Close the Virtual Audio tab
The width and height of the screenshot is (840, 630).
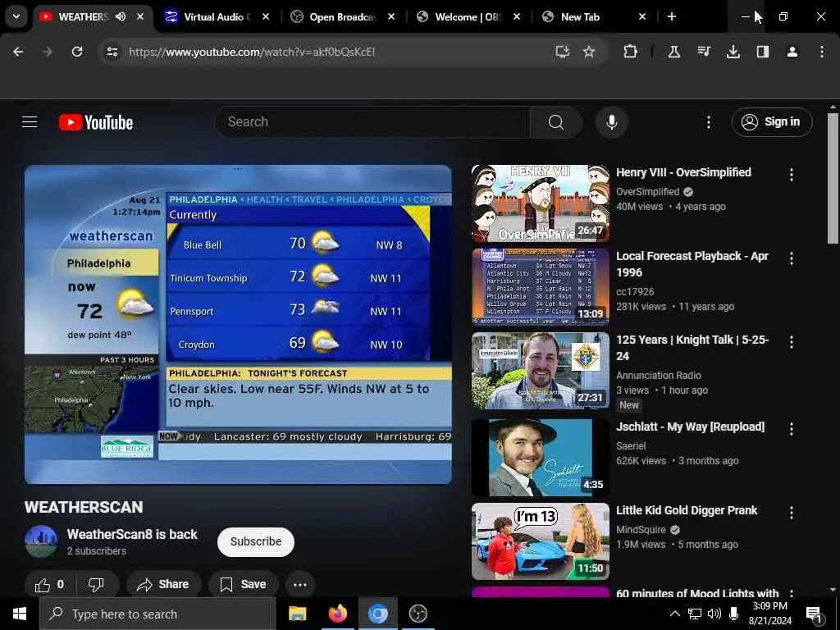[x=266, y=16]
